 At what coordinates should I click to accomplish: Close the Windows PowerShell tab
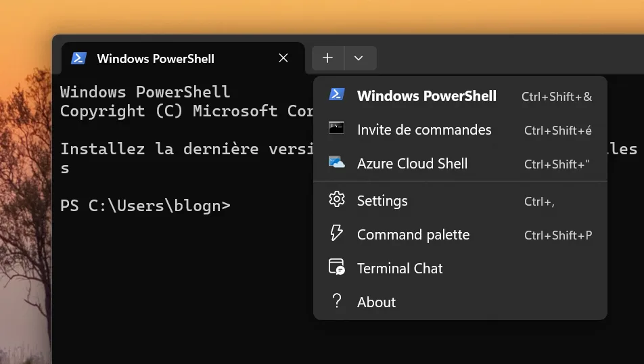pyautogui.click(x=283, y=58)
